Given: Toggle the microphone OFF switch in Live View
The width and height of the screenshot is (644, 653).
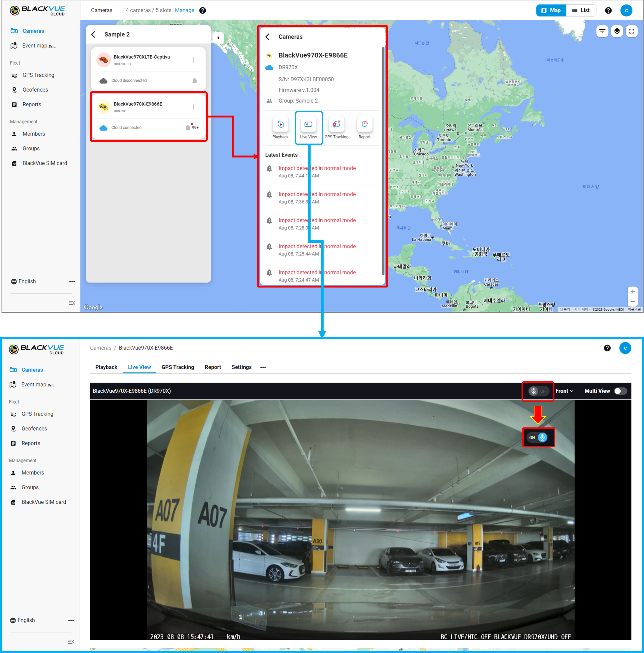Looking at the screenshot, I should [x=538, y=391].
